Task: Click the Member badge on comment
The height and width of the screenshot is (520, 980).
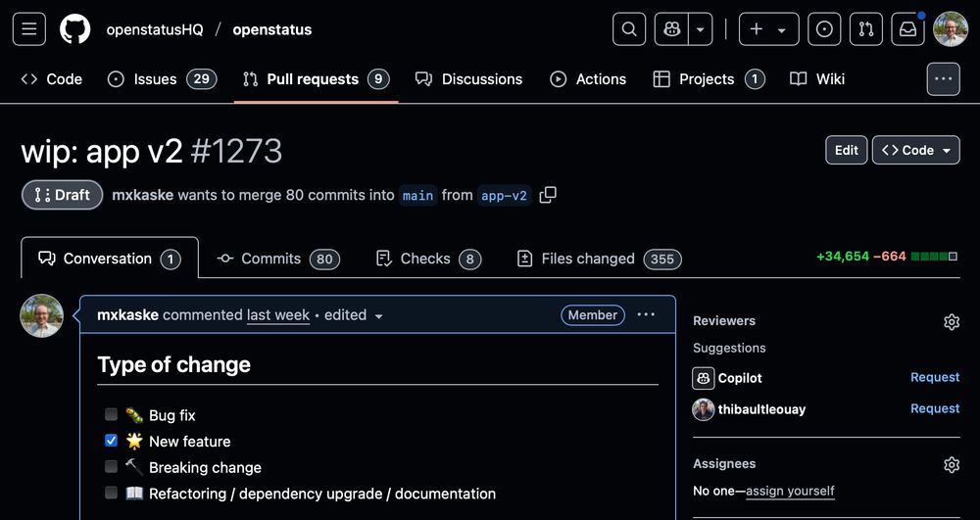Action: [593, 314]
